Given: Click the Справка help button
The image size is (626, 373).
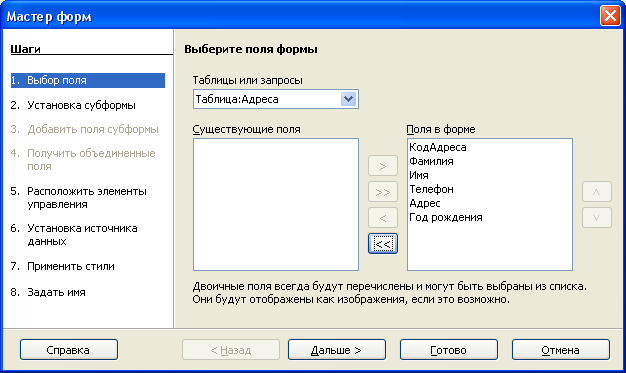Looking at the screenshot, I should (69, 350).
